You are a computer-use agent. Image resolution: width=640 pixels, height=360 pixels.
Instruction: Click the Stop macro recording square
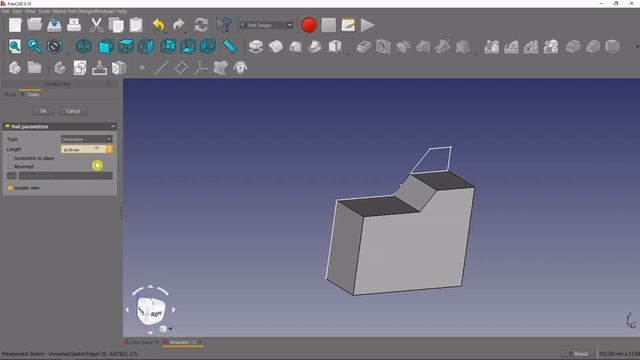(x=329, y=25)
